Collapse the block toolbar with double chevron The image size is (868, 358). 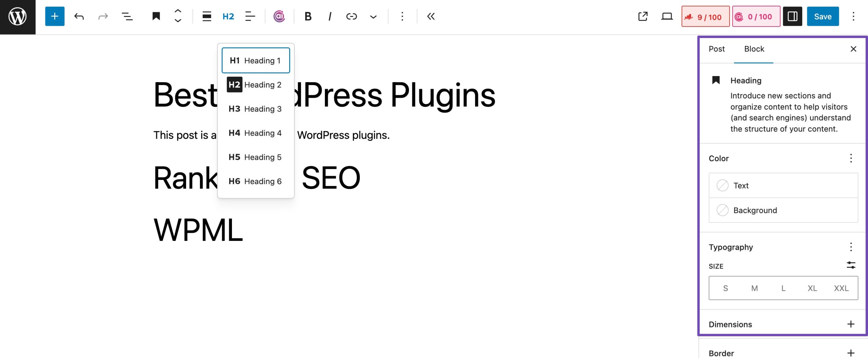tap(431, 16)
